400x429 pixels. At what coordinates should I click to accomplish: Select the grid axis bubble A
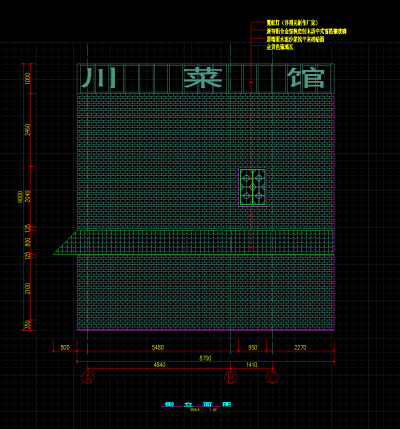pyautogui.click(x=88, y=377)
